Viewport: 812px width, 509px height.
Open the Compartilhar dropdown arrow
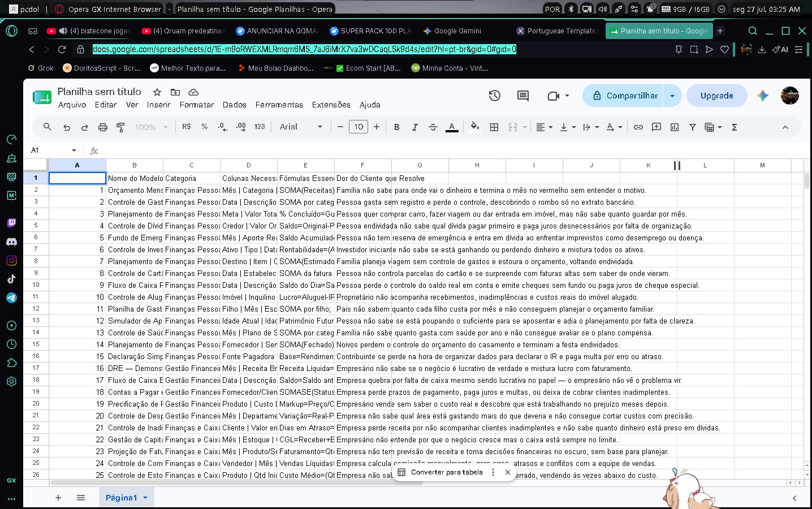pyautogui.click(x=672, y=96)
